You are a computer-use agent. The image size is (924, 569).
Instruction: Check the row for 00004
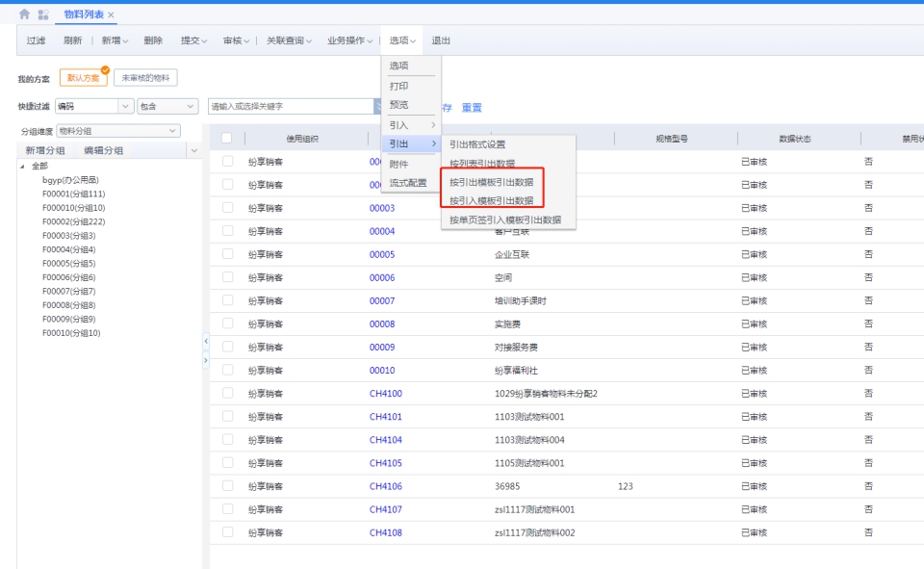(x=227, y=230)
